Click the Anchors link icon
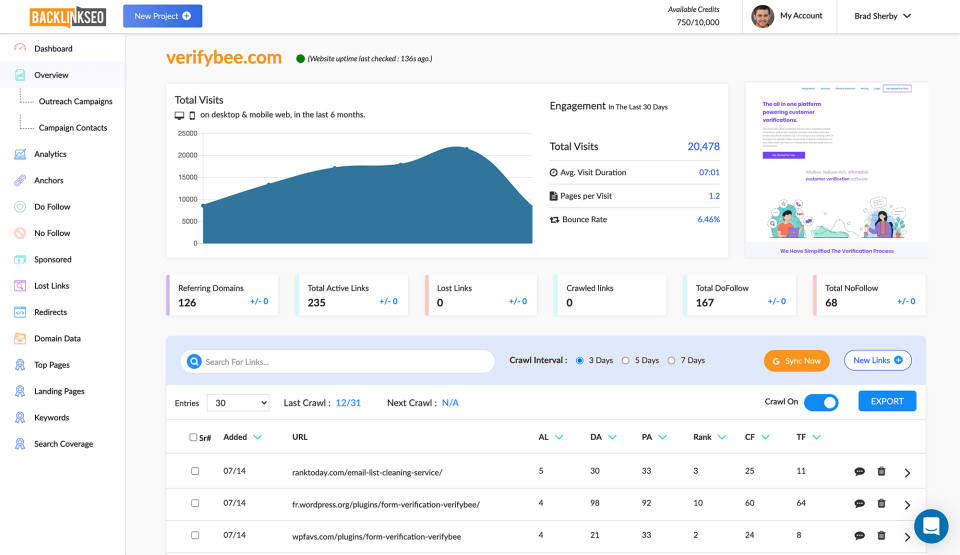The width and height of the screenshot is (960, 555). tap(20, 180)
